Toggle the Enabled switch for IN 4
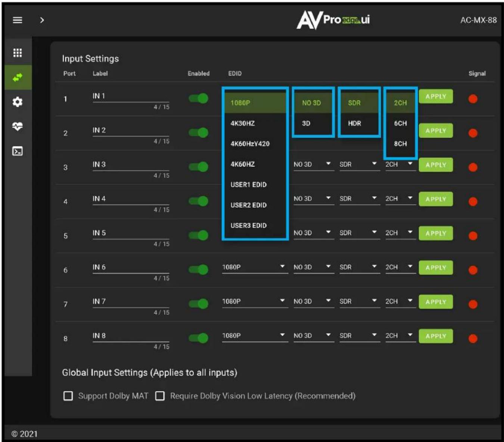Viewport: 504px width, 442px height. pyautogui.click(x=198, y=201)
